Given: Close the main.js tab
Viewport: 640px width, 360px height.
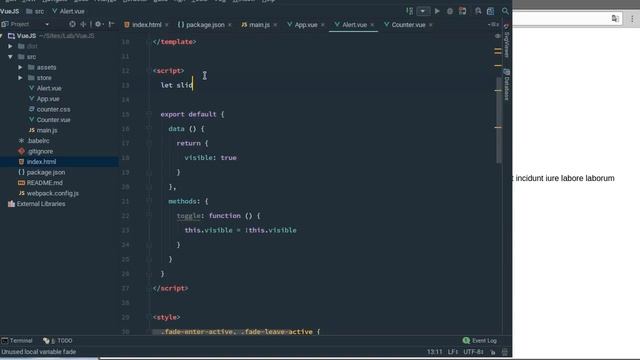Looking at the screenshot, I should click(x=275, y=25).
